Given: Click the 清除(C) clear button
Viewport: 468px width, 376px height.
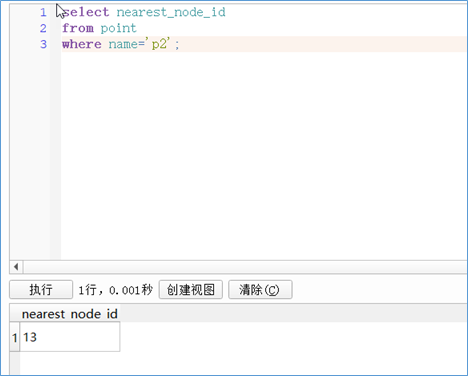Looking at the screenshot, I should (x=260, y=289).
